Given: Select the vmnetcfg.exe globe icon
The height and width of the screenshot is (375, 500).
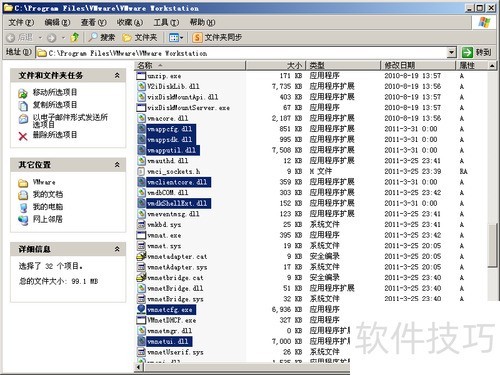Looking at the screenshot, I should (x=141, y=310).
